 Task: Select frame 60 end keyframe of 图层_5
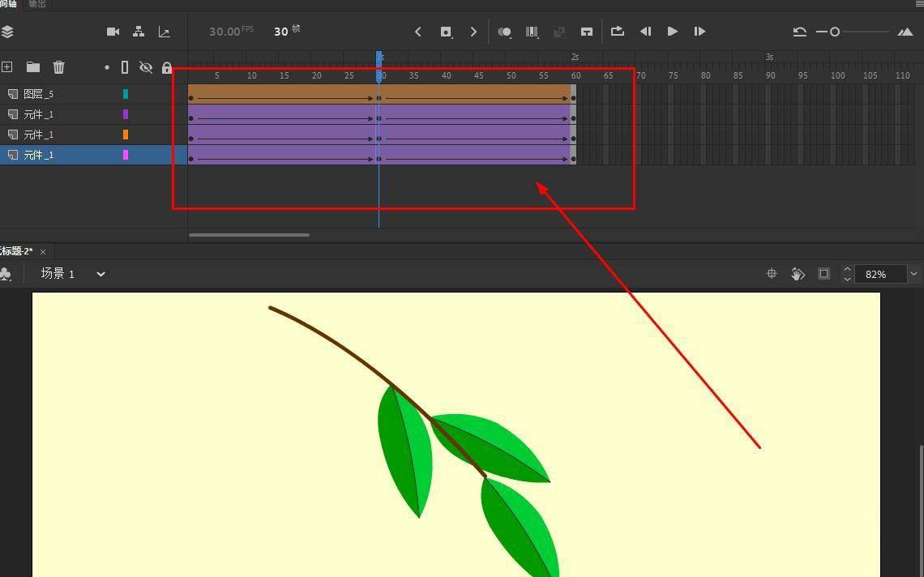tap(573, 94)
